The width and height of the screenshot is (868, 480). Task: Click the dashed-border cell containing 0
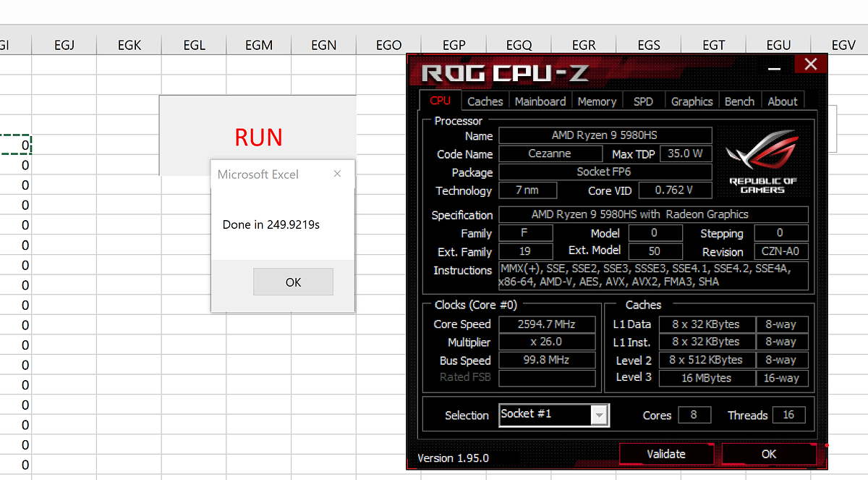click(x=15, y=145)
